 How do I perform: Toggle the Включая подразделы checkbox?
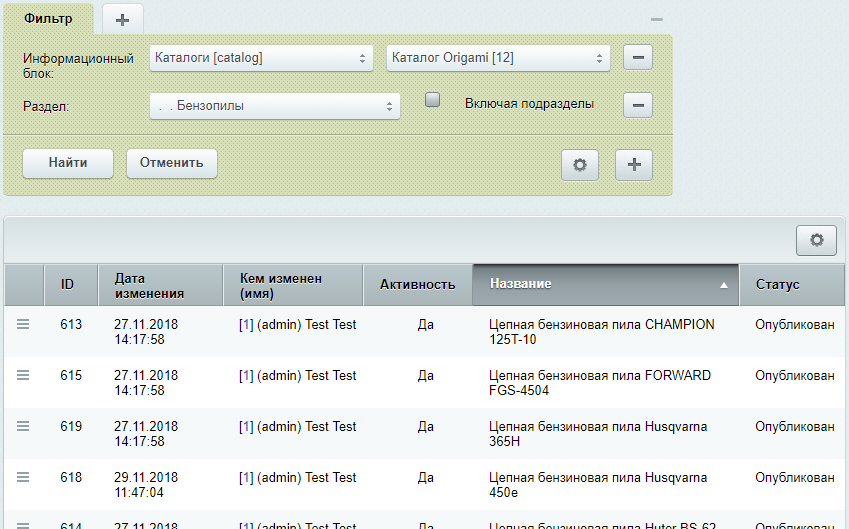(432, 100)
